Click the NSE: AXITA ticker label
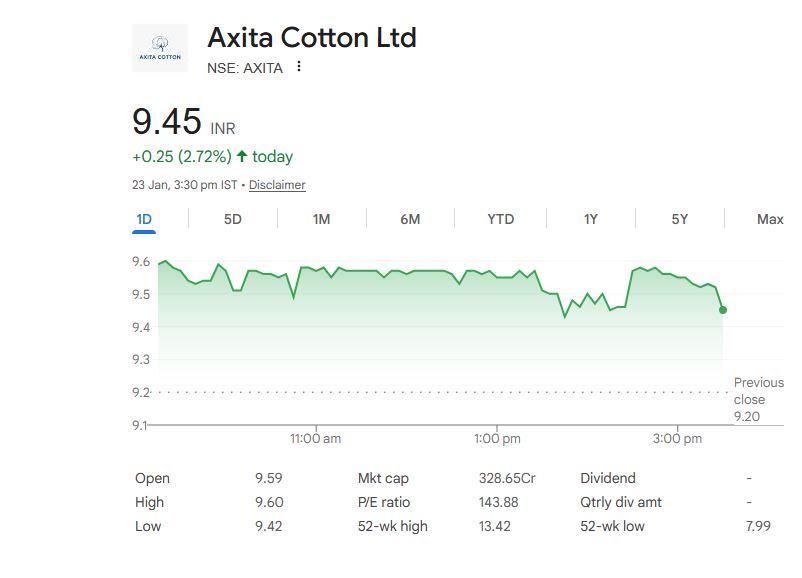 coord(245,68)
